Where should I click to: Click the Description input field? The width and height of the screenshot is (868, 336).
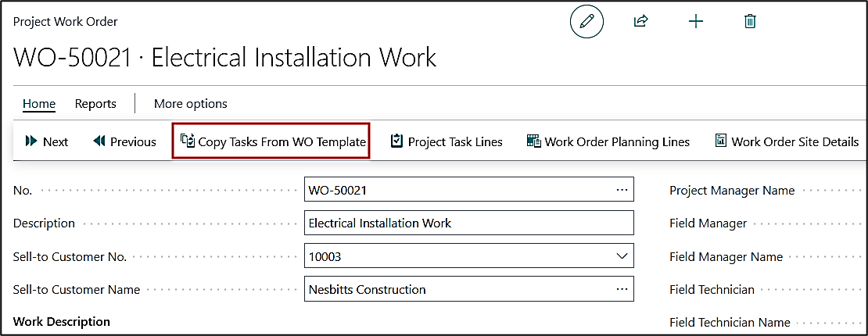click(468, 223)
